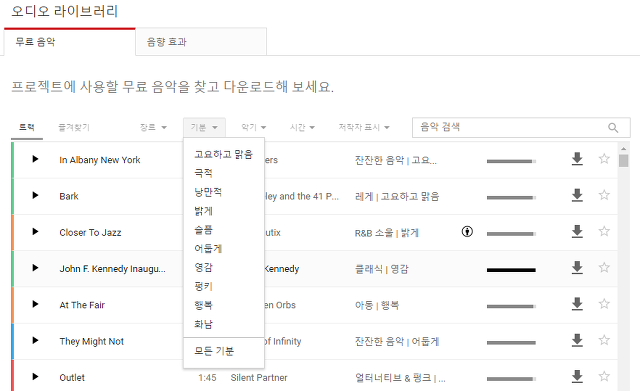Favorite In Albany New York with star
640x391 pixels.
604,158
